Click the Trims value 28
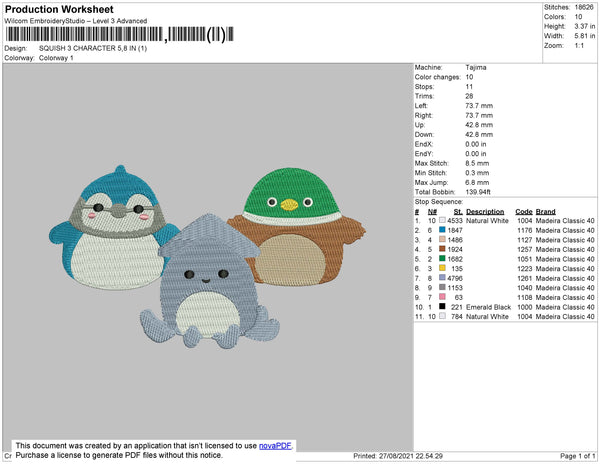 470,96
